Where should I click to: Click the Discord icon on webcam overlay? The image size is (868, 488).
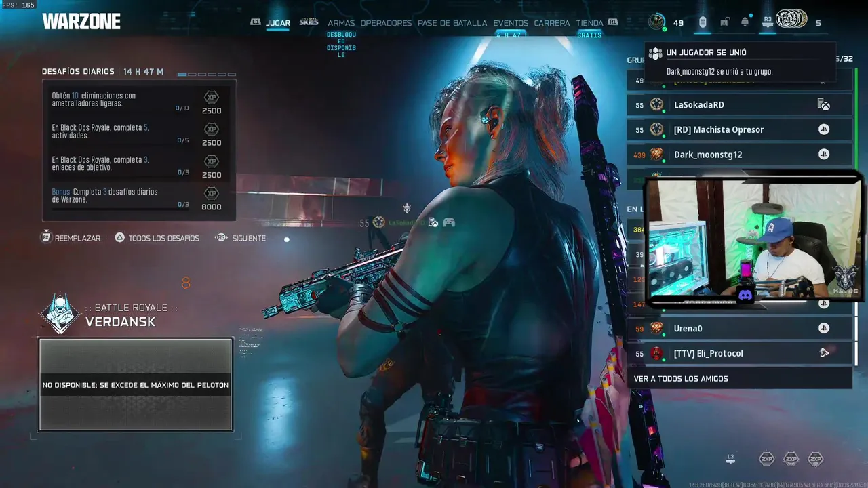(x=747, y=295)
